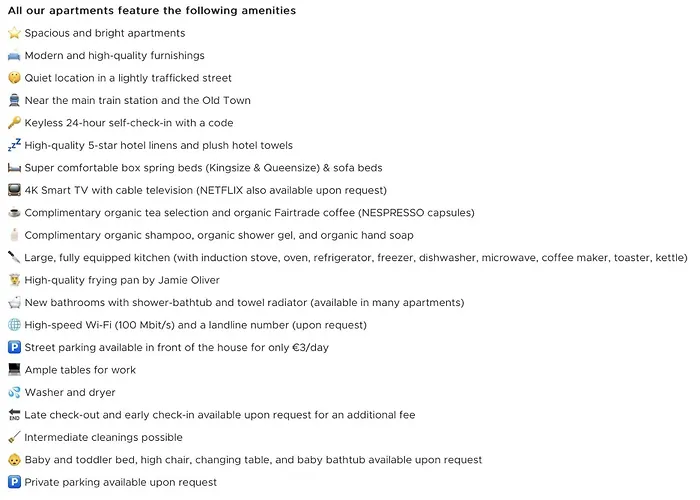This screenshot has width=700, height=500.
Task: Click the globe icon for High-speed Wi-Fi
Action: point(14,325)
